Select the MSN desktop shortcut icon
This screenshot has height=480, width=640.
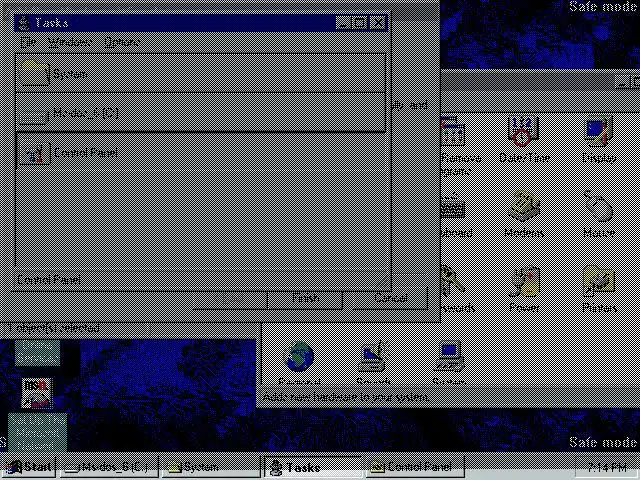pyautogui.click(x=37, y=393)
